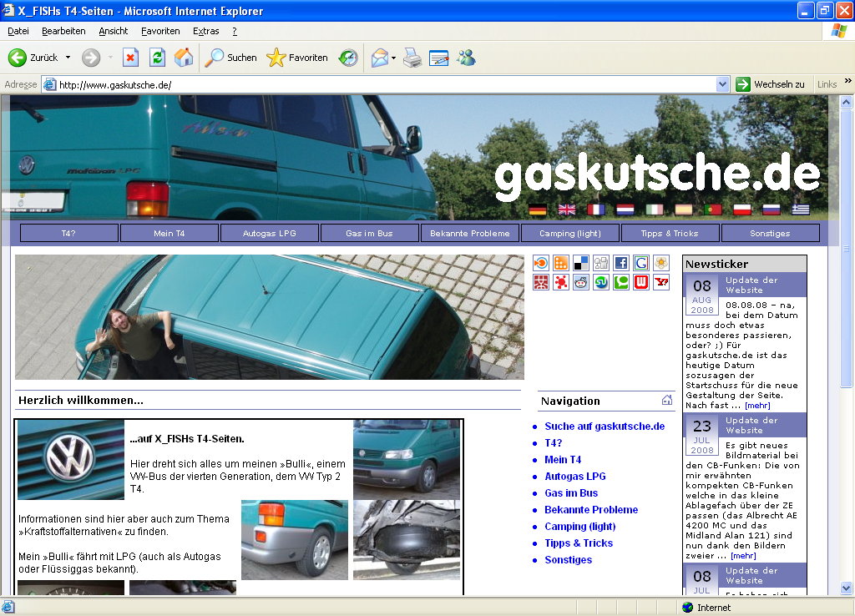Bookmark the page with Google
The image size is (855, 616).
[x=641, y=263]
